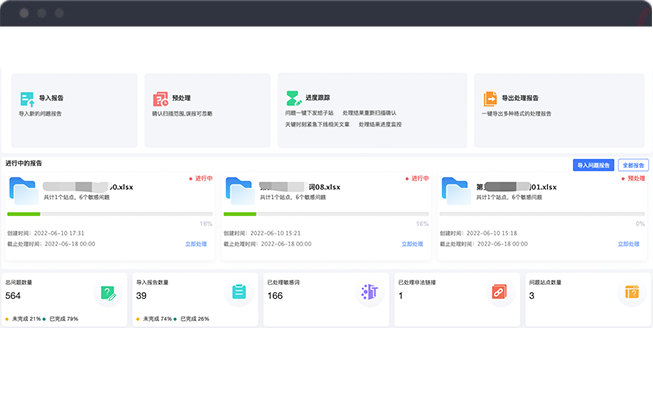Click the 0% label on the 01.xlsx report
Screen dimensions: 653x395
(x=640, y=224)
